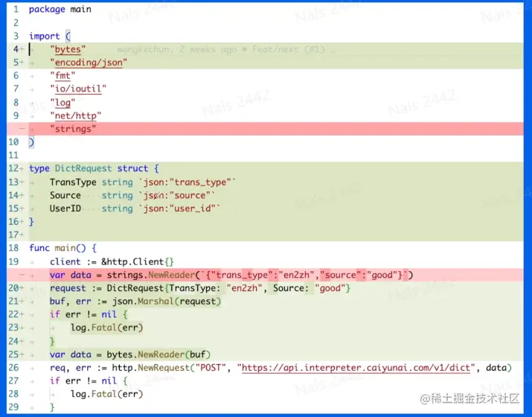Click the closing brace on line 24

[x=52, y=341]
